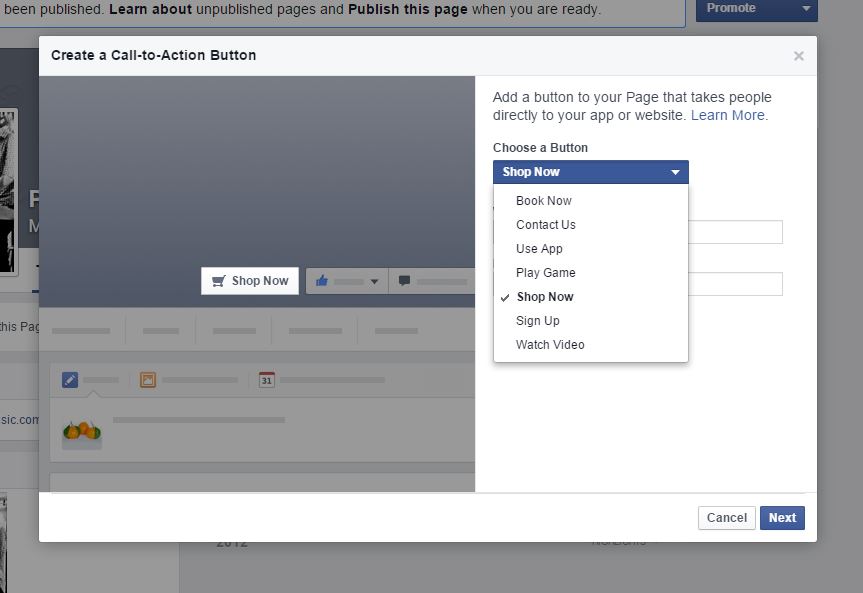Click the first input field beside dropdown list

click(x=735, y=232)
